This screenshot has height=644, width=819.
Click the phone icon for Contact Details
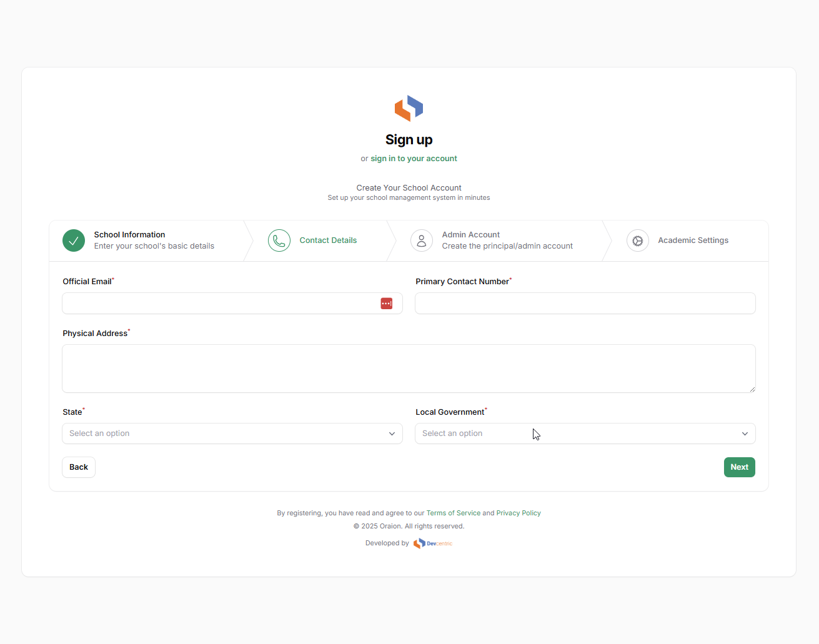click(279, 240)
